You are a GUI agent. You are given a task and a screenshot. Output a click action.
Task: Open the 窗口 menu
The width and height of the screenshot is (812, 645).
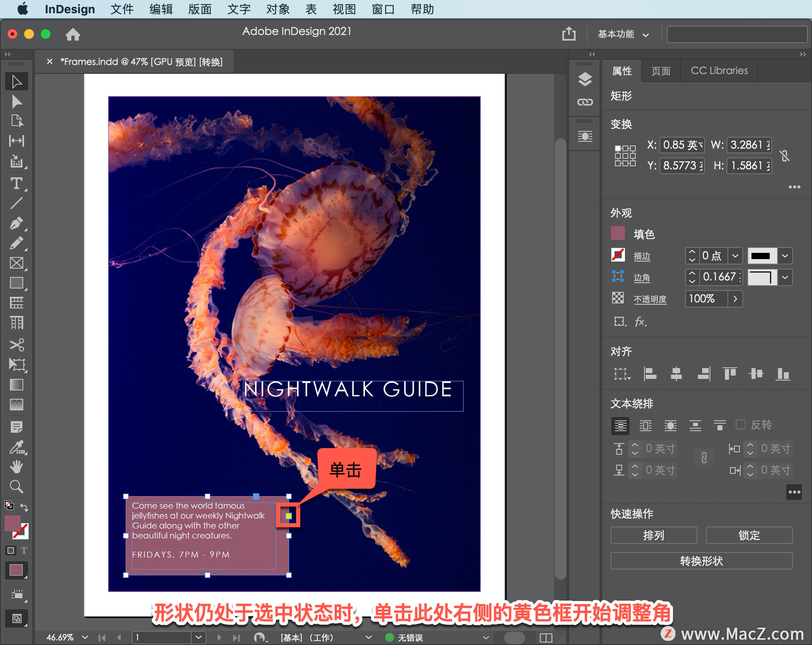point(383,9)
